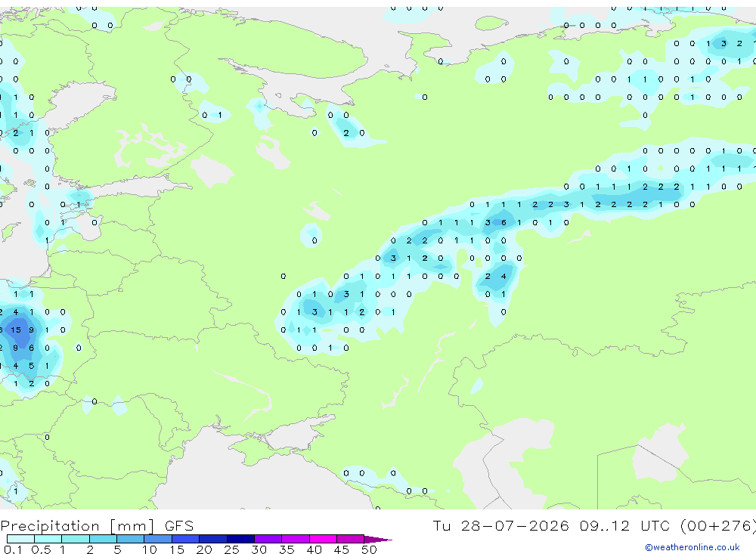Click the 10–15 mm legend swatch
Screen dimensions: 756x554
tap(158, 539)
